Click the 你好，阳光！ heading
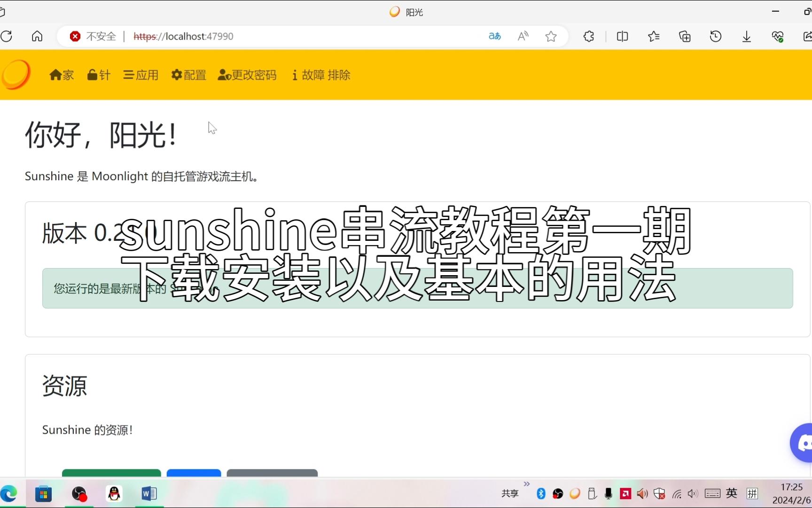 click(101, 135)
